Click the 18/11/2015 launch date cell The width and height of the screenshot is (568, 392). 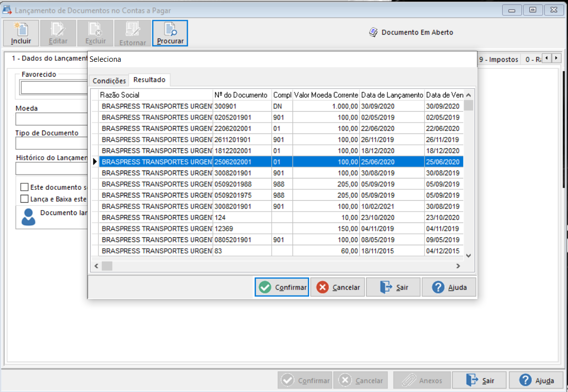pyautogui.click(x=392, y=251)
